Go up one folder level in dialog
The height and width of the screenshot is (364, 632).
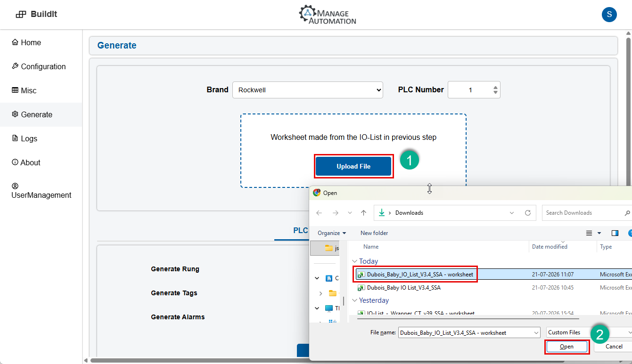tap(363, 213)
